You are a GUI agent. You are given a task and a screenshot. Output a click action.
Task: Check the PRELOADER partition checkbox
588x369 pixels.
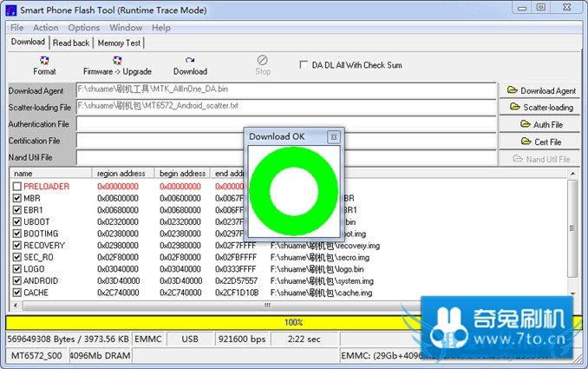point(17,187)
